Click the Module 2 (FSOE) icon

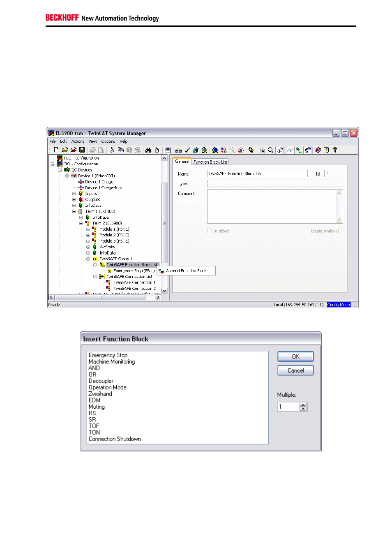[94, 235]
